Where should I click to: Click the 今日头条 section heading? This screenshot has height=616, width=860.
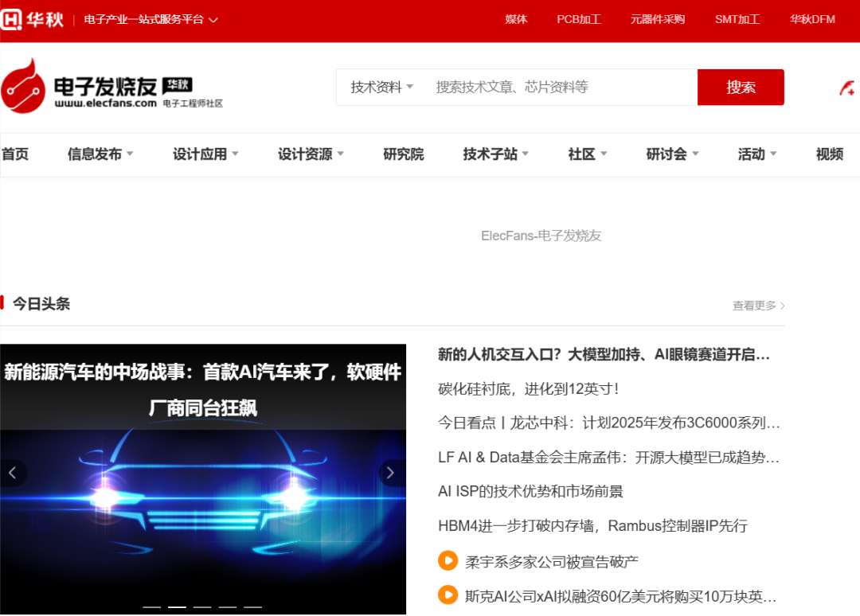(x=41, y=303)
